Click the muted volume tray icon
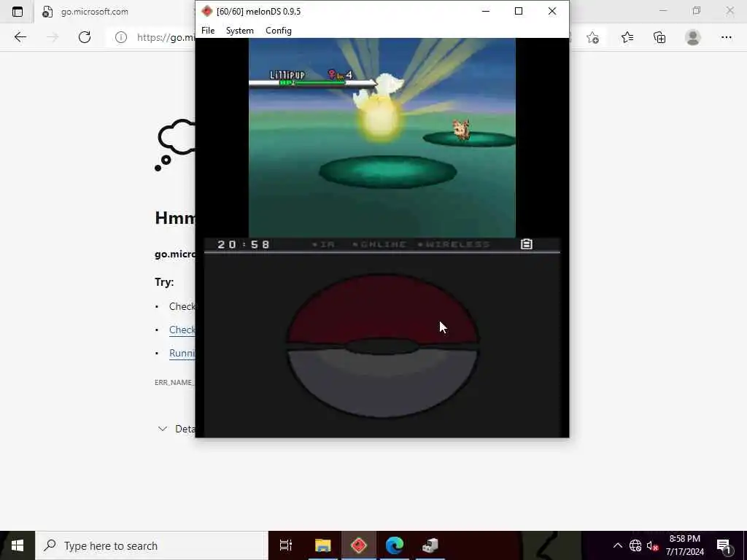 tap(652, 545)
